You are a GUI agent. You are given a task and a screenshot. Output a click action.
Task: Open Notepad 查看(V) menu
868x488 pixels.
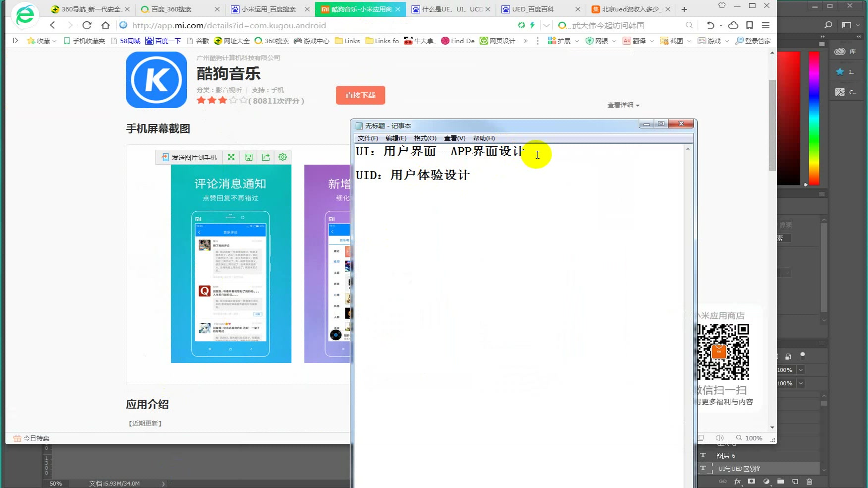point(454,138)
